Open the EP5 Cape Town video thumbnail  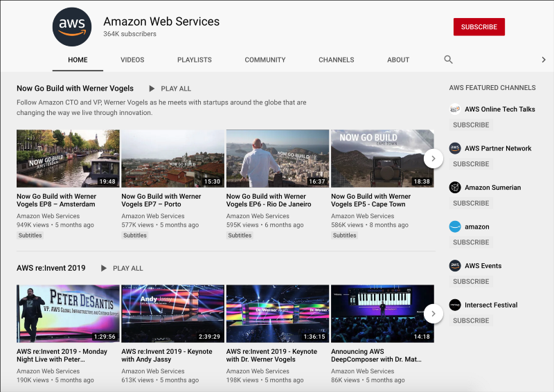382,159
